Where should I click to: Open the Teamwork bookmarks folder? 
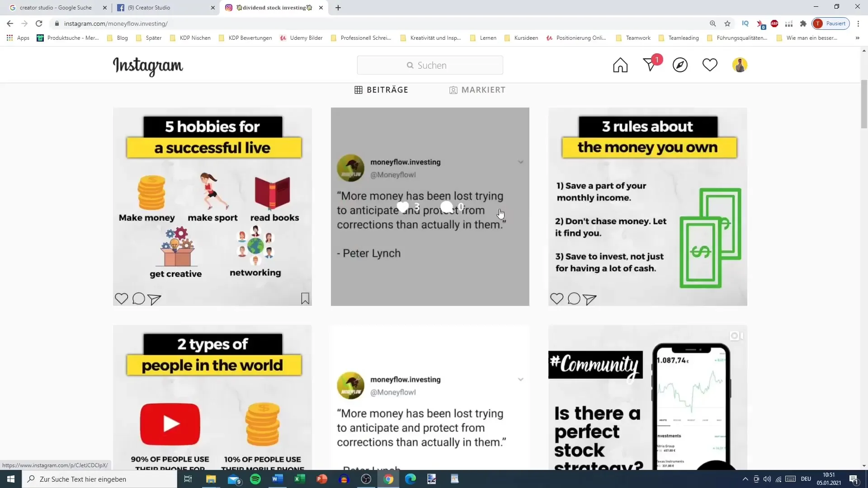633,38
